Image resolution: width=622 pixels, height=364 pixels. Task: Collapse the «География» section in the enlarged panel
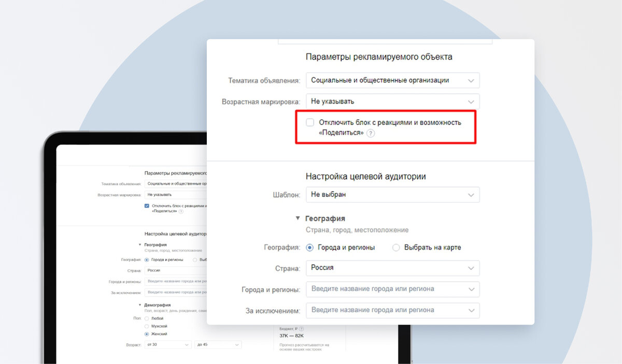tap(298, 219)
